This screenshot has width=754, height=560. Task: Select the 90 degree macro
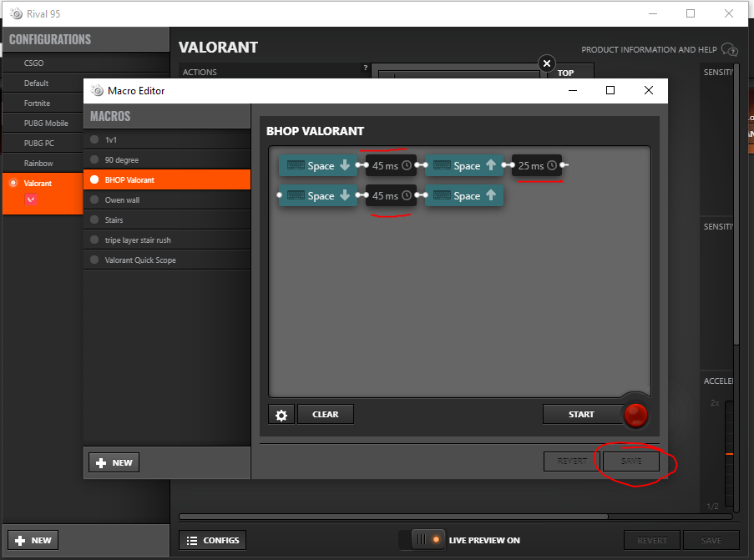167,159
